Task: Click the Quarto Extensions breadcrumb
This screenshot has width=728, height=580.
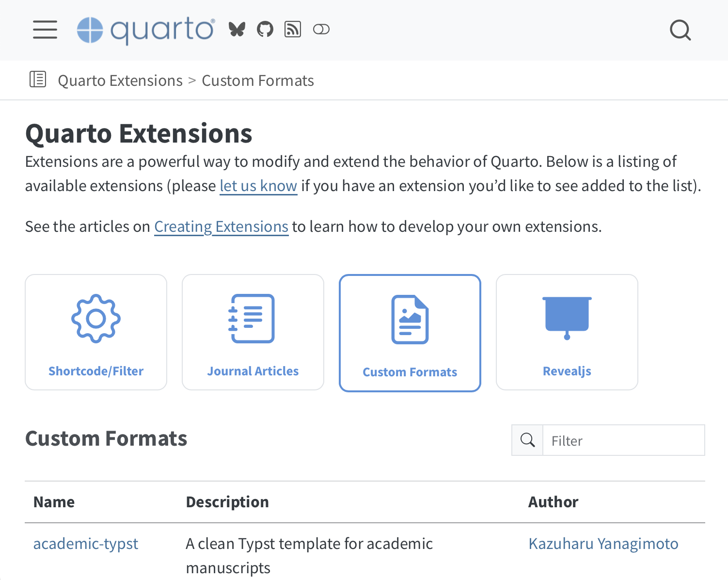Action: (x=120, y=81)
